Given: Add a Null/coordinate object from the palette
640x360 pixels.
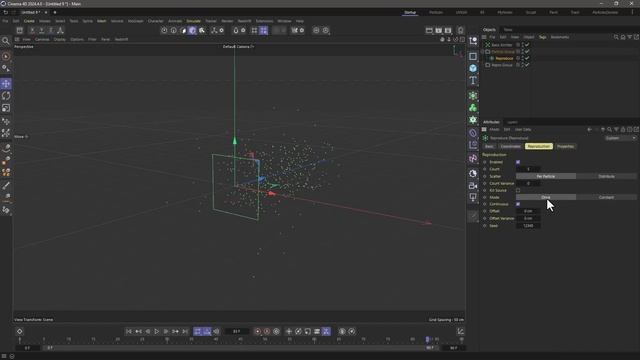Looking at the screenshot, I should [x=473, y=41].
